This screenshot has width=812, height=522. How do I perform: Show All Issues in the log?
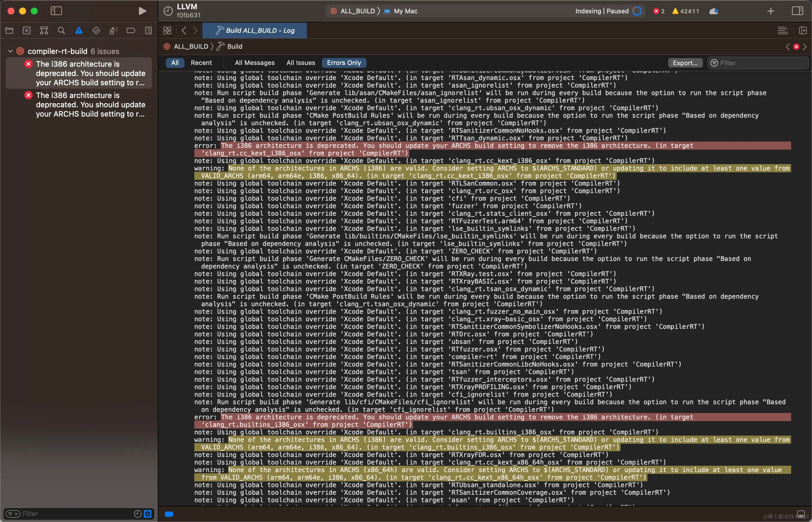(301, 63)
